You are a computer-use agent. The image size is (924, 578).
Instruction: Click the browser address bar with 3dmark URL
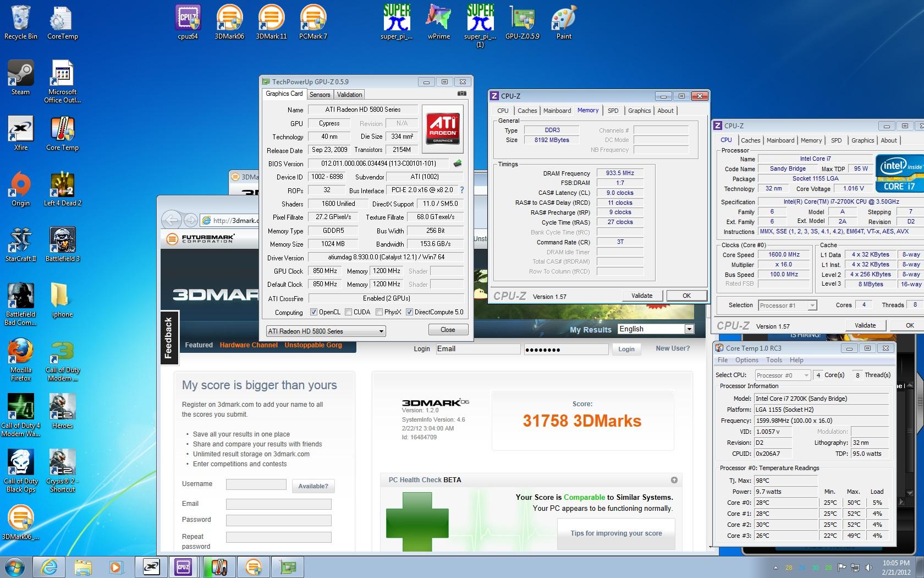(230, 220)
